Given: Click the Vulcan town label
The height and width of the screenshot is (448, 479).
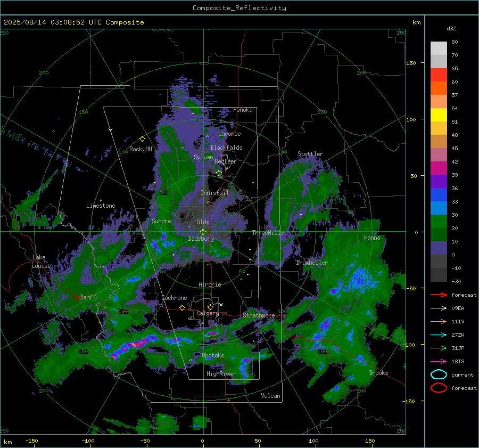Looking at the screenshot, I should coord(270,396).
